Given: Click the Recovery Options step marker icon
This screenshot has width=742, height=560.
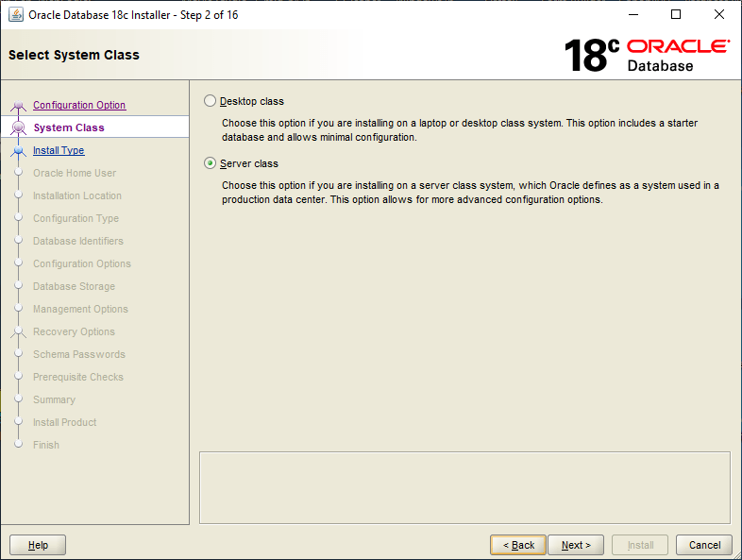Looking at the screenshot, I should [19, 331].
